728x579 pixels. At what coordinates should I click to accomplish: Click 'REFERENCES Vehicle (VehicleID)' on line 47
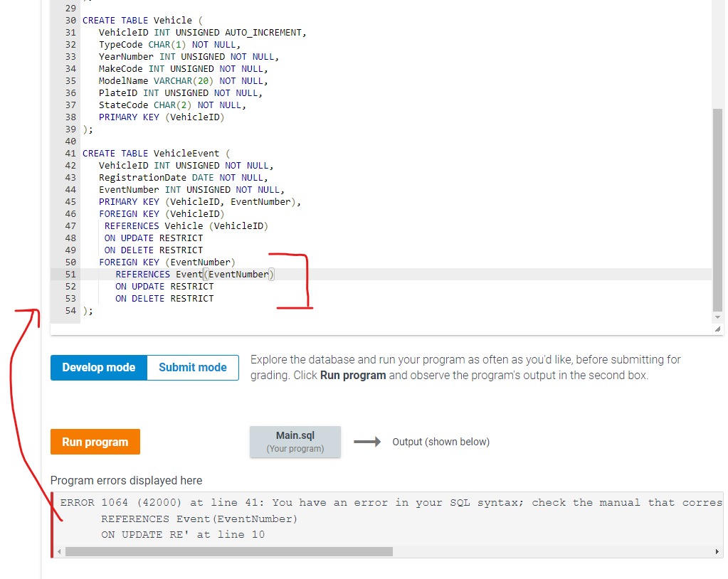pyautogui.click(x=186, y=226)
